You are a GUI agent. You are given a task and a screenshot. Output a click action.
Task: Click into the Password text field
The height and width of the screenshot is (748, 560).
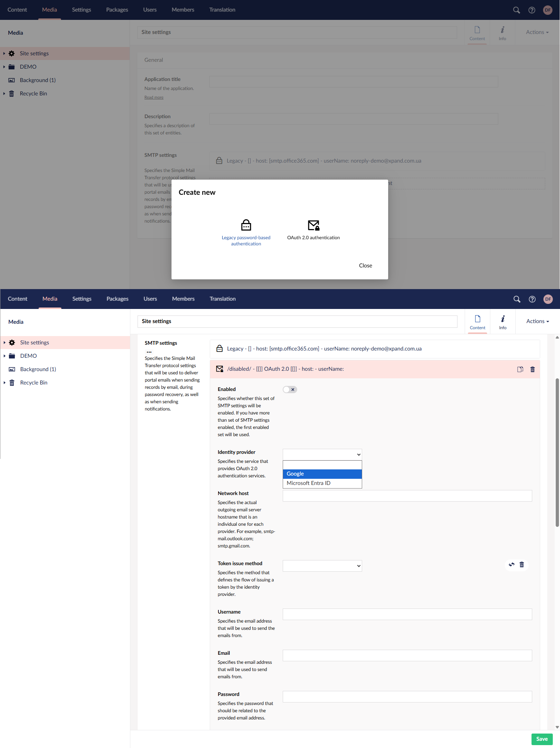[x=407, y=697]
